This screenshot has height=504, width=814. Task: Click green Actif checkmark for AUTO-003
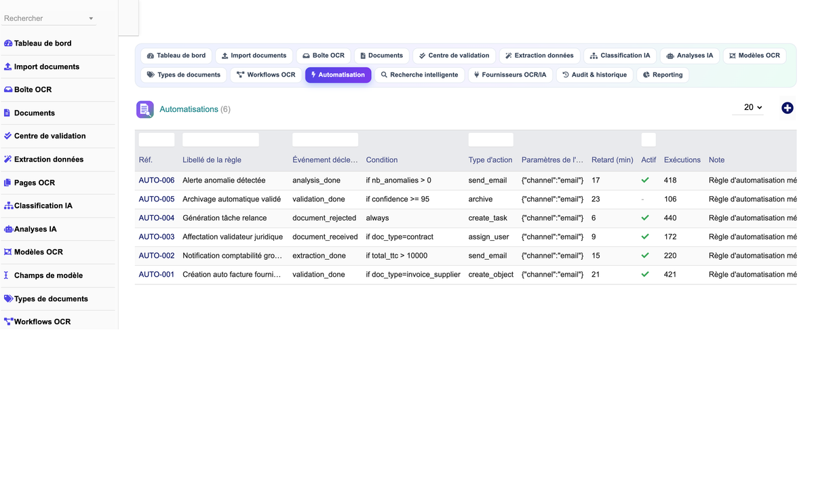click(645, 237)
